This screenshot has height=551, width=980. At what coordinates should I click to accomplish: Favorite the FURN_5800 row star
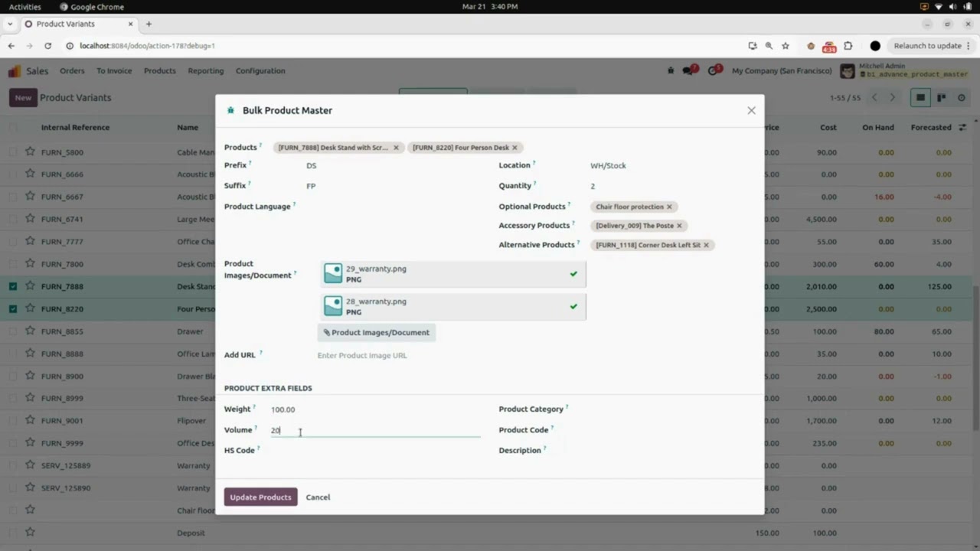point(30,152)
